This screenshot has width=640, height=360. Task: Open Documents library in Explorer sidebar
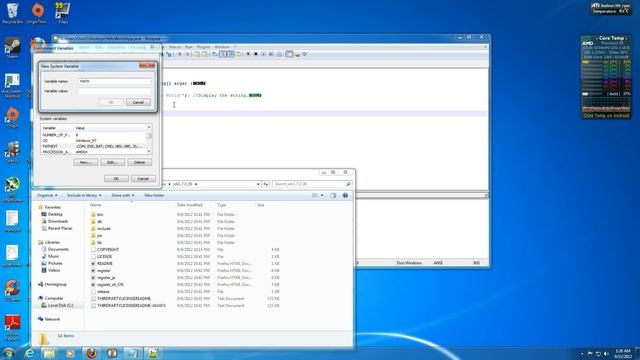[x=58, y=249]
